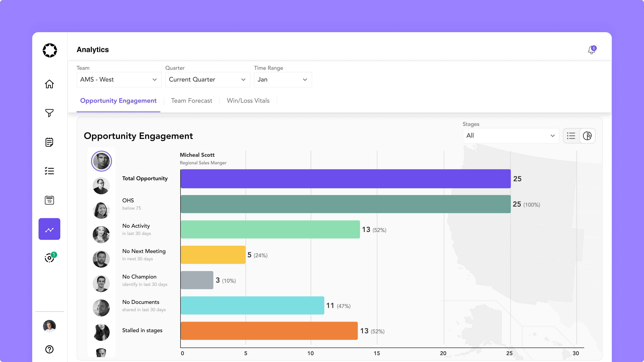
Task: Open the Home icon in sidebar
Action: [49, 84]
